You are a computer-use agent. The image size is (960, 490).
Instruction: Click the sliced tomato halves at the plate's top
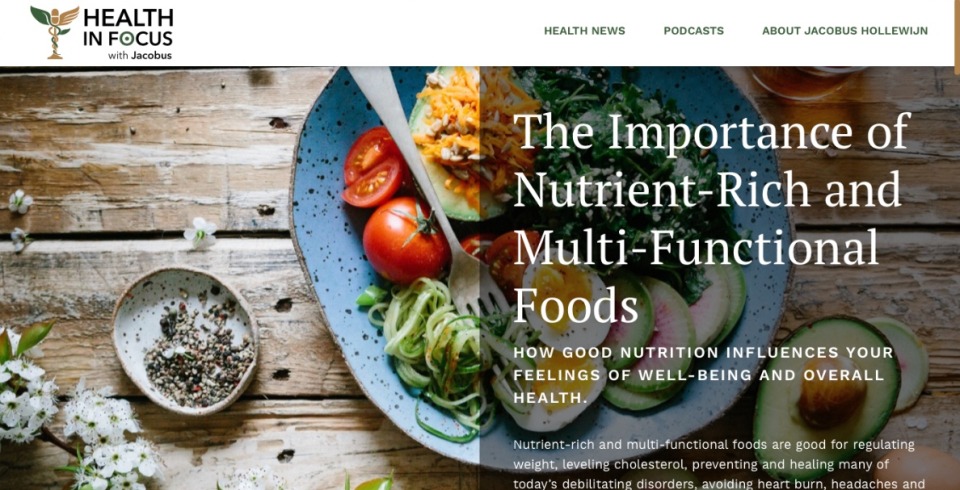click(373, 167)
